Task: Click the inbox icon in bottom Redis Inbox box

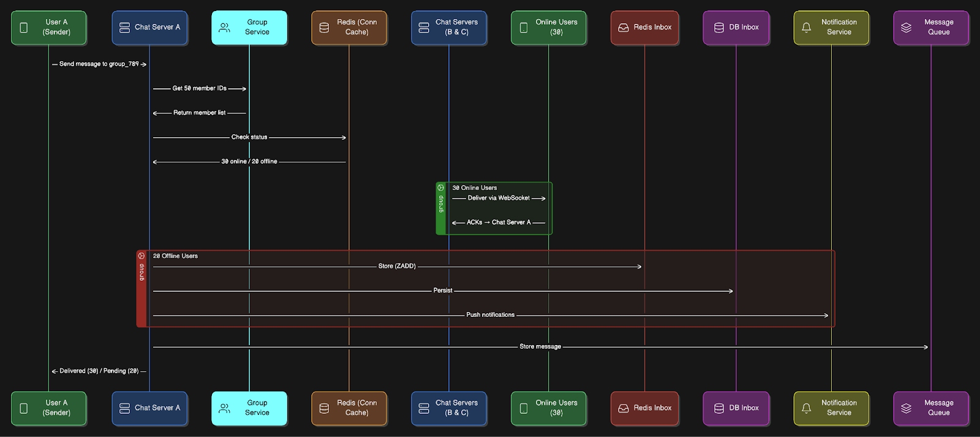Action: 624,408
